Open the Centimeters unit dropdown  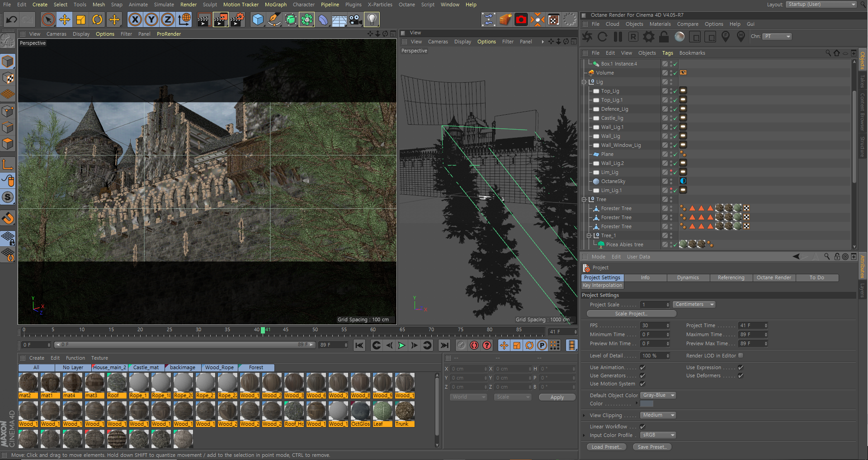[694, 305]
